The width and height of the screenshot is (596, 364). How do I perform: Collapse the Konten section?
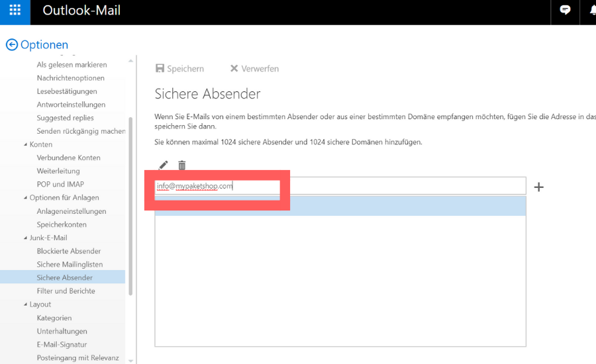26,145
